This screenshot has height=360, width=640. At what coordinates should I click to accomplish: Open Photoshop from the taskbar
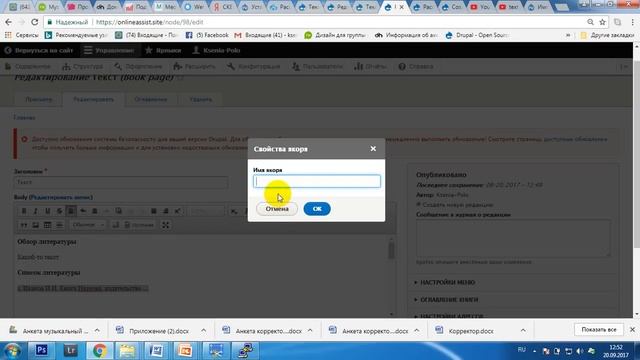click(41, 351)
